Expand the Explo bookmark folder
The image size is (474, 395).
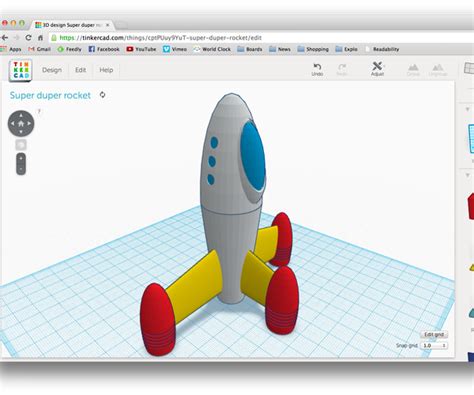pyautogui.click(x=346, y=49)
